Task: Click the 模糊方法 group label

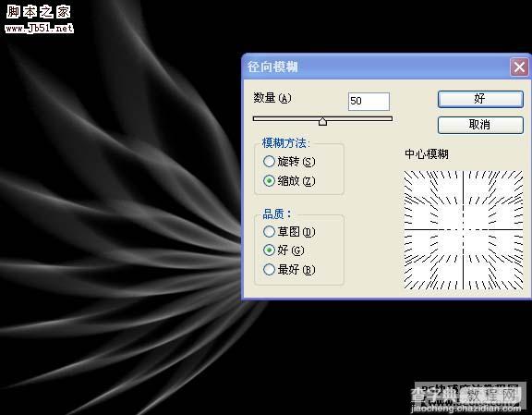Action: click(286, 143)
